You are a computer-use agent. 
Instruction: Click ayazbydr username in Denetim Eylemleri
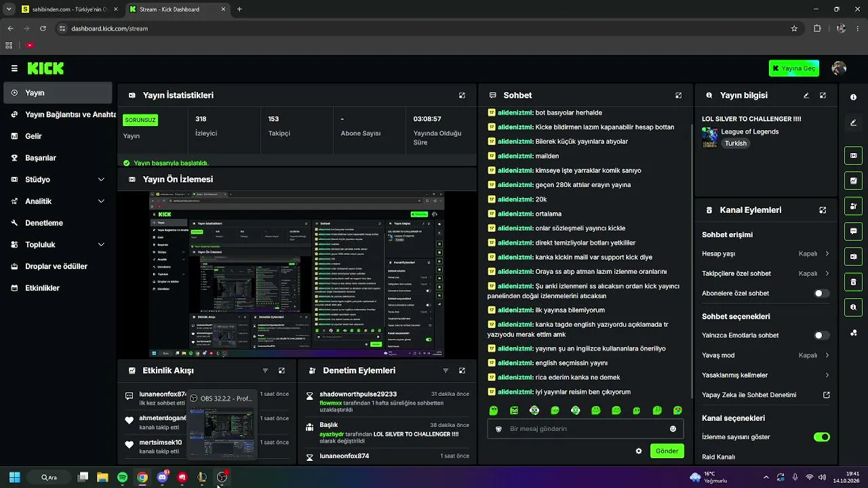332,434
